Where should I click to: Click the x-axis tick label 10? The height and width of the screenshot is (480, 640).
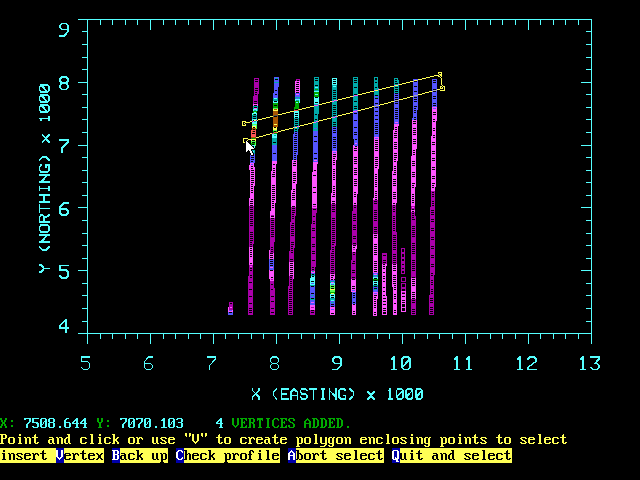click(401, 363)
